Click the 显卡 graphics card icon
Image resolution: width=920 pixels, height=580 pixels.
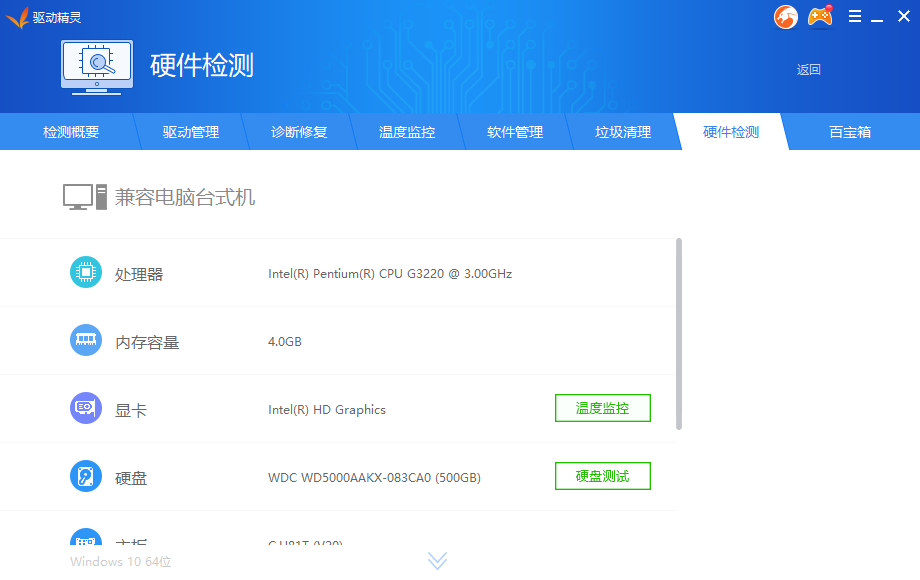[x=86, y=408]
